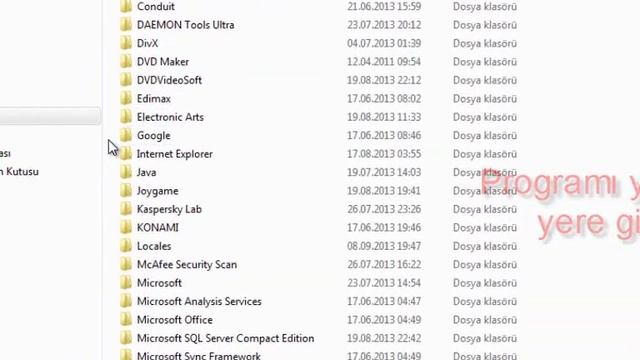
Task: Click the Internet Explorer folder icon
Action: click(x=126, y=154)
